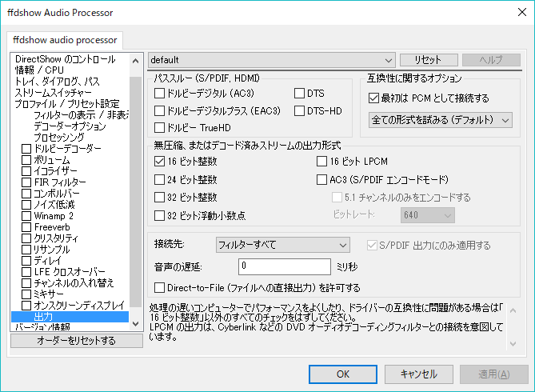Tick the DTS-HD passthrough checkbox

coord(299,110)
